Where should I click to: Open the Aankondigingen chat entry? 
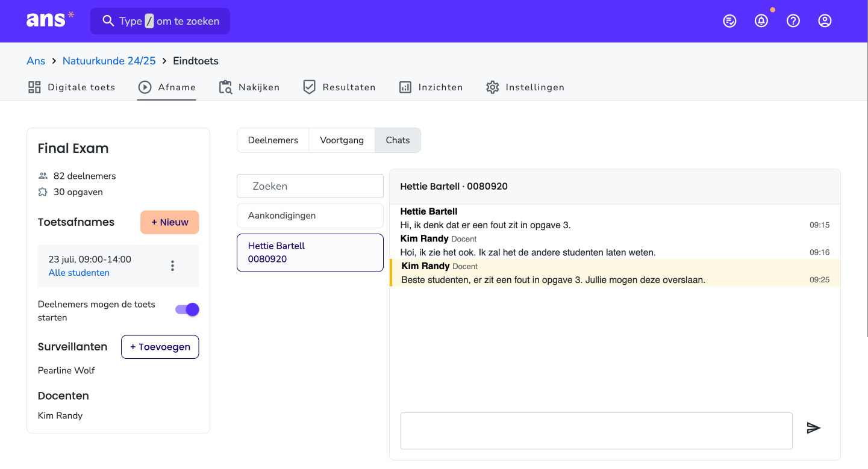[310, 216]
